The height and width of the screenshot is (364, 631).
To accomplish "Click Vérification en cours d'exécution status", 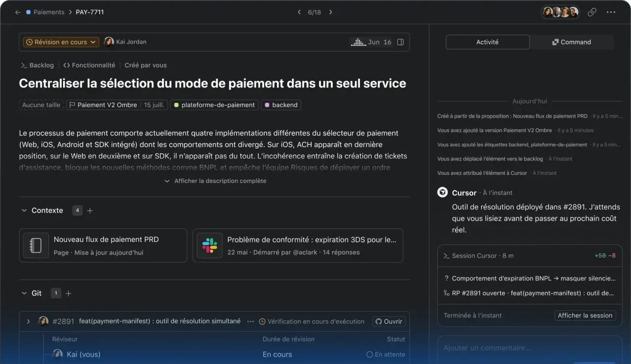I will tap(312, 321).
